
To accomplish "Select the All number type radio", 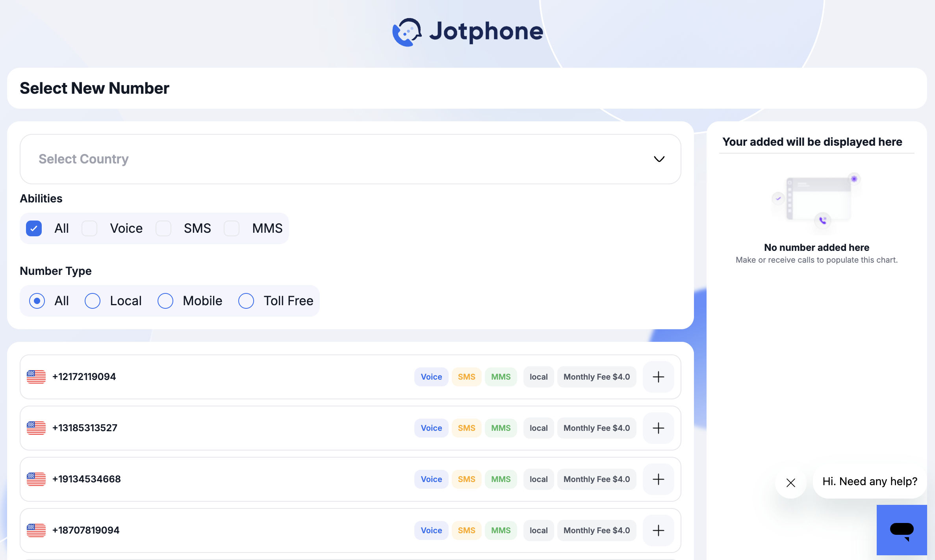I will click(x=37, y=301).
